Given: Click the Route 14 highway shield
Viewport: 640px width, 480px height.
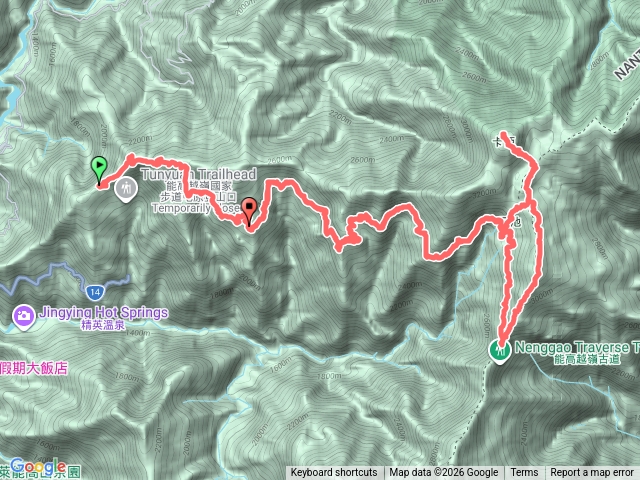Looking at the screenshot, I should point(95,292).
